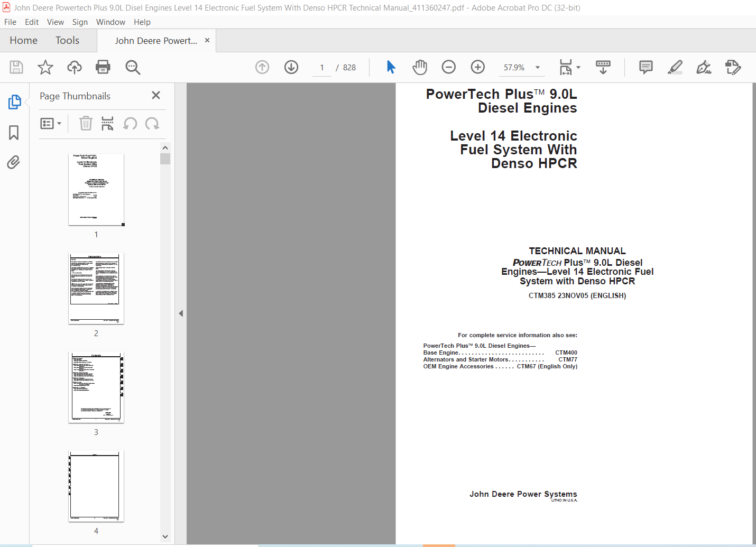The image size is (756, 547).
Task: Select the highlight text pen tool
Action: click(675, 67)
